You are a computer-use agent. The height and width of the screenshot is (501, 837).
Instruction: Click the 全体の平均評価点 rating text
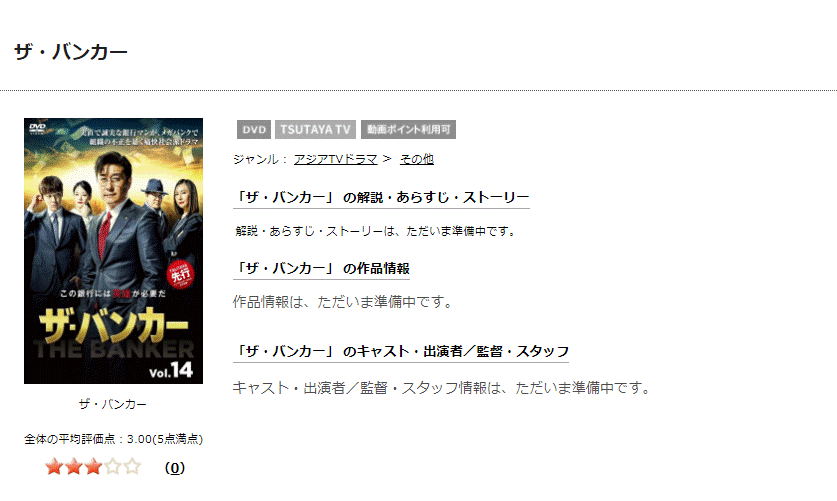pos(113,439)
